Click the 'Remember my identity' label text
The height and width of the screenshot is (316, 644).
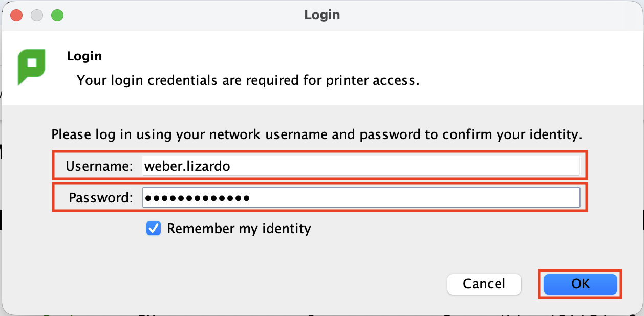pos(239,228)
